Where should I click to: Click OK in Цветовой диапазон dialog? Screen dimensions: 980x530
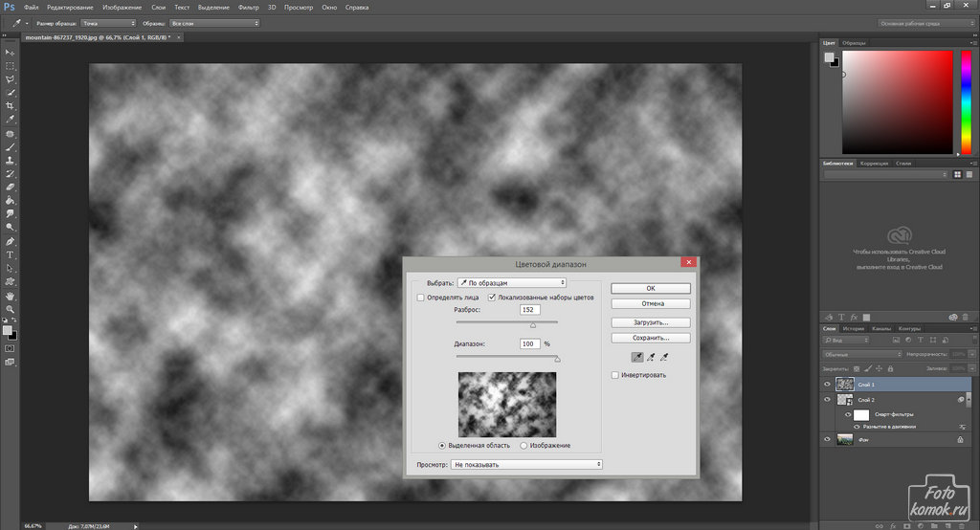(651, 288)
